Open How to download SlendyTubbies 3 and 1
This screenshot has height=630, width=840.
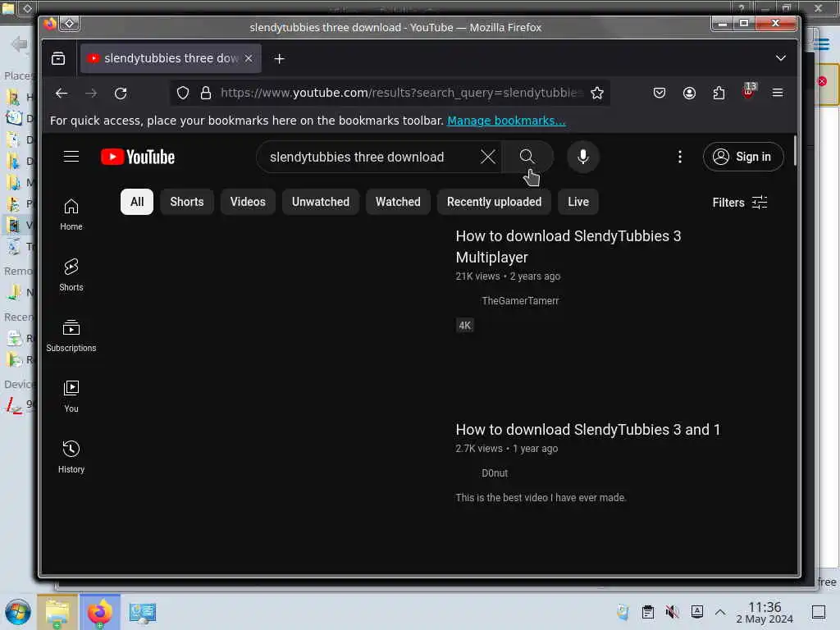pyautogui.click(x=587, y=430)
